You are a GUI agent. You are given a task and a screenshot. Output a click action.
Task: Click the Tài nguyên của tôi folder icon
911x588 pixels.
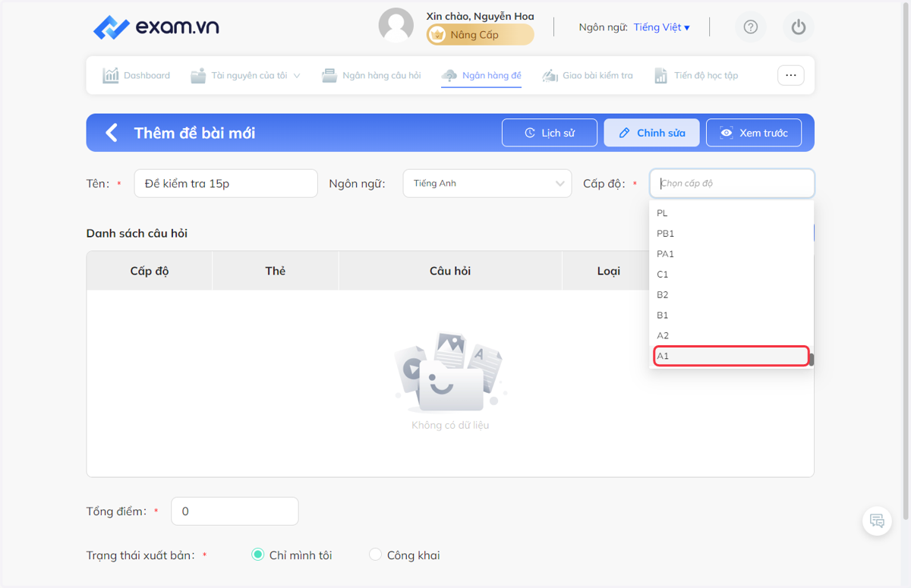tap(198, 75)
